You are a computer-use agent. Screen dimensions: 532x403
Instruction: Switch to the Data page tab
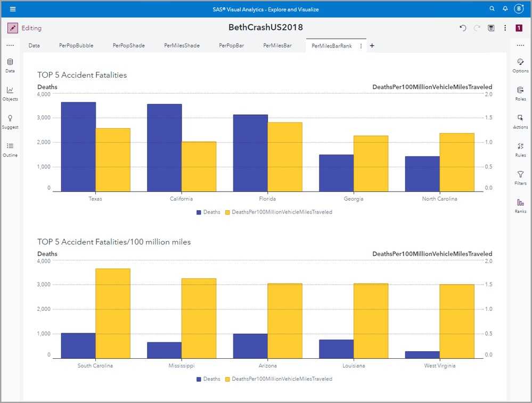34,45
